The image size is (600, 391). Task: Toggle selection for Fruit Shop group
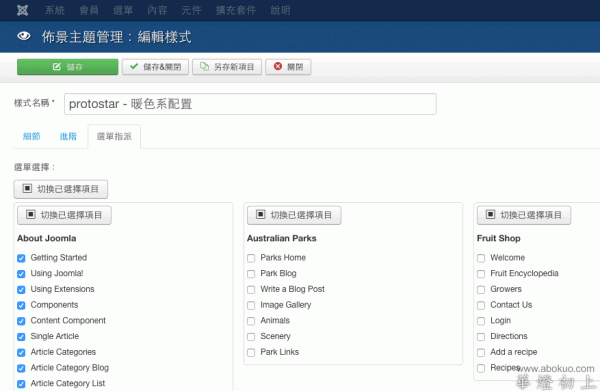point(524,215)
